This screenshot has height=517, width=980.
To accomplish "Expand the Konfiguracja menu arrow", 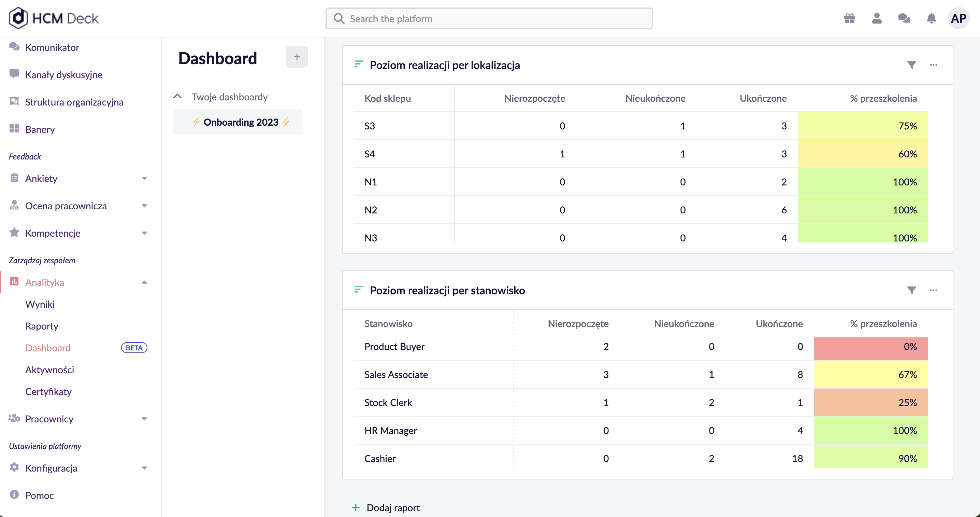I will (x=144, y=468).
